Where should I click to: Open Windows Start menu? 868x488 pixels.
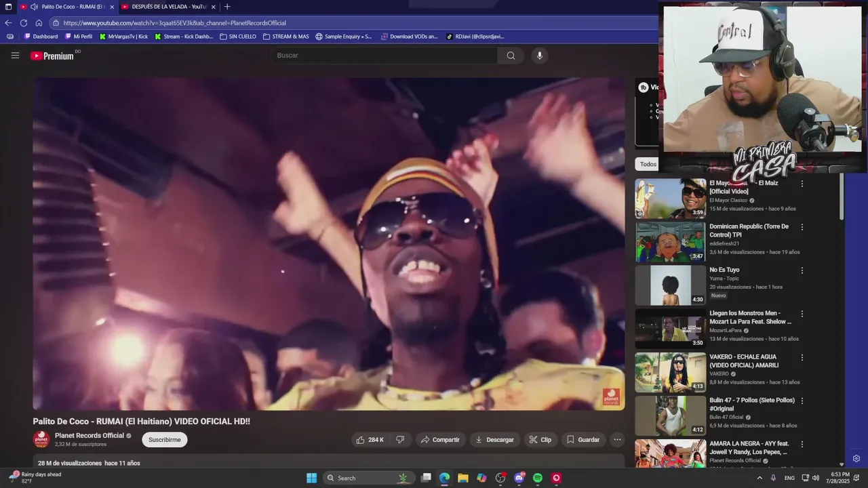(311, 478)
